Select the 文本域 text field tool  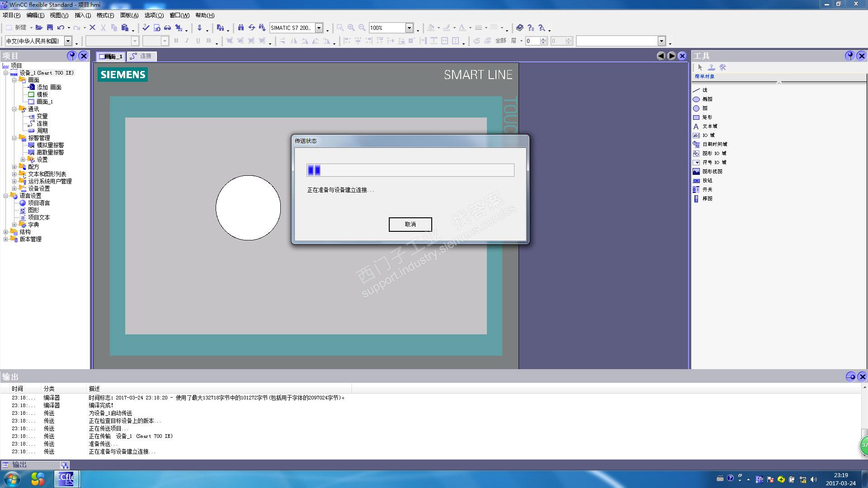(709, 126)
